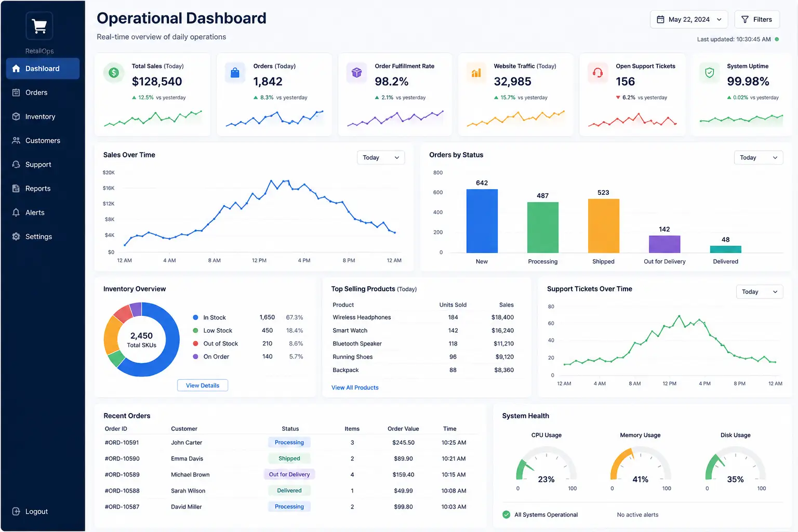Click the CPU Usage gauge
Screen dimensions: 798x532
coord(546,464)
